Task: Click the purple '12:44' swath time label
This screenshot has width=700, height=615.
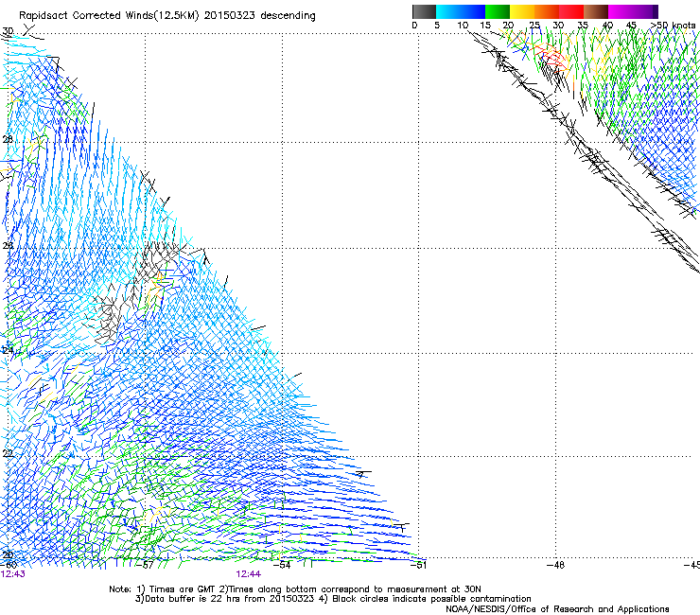Action: click(x=248, y=574)
